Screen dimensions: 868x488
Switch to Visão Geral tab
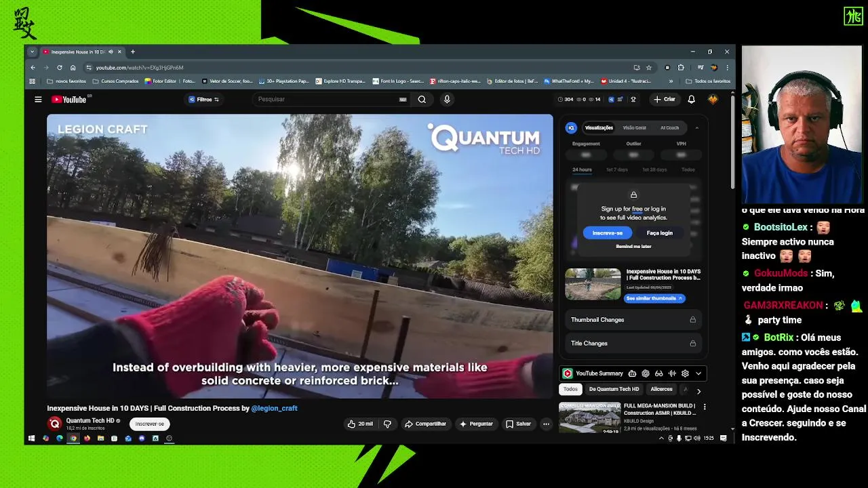(635, 127)
